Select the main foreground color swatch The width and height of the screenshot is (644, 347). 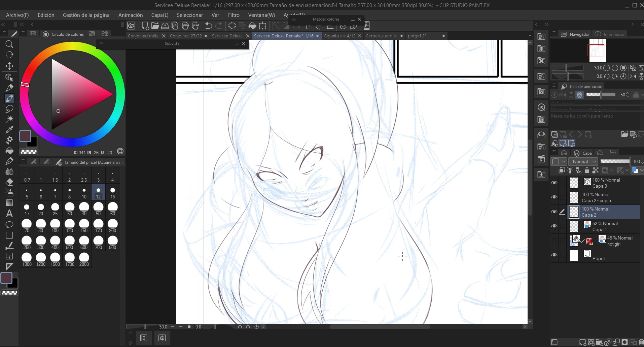coord(25,136)
